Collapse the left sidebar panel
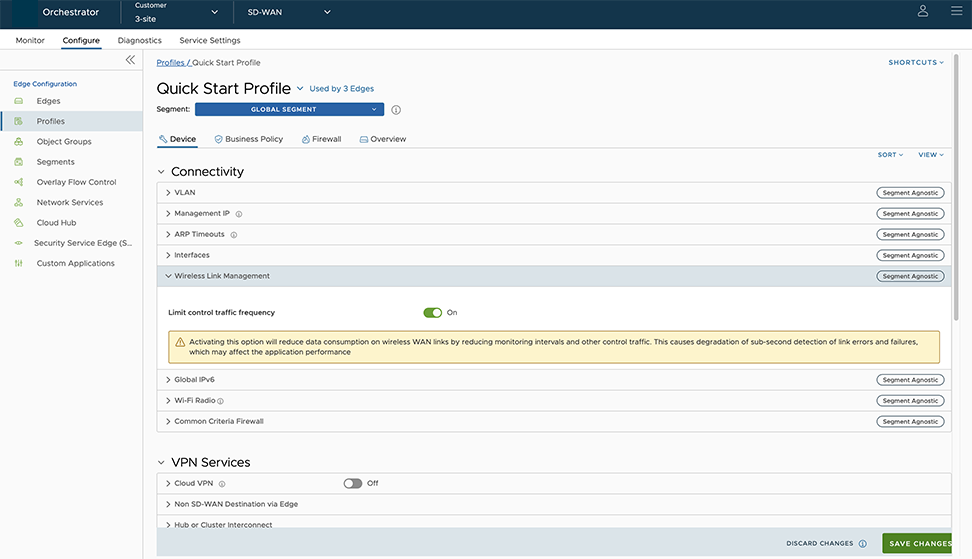Screen dimensions: 972x559 pyautogui.click(x=130, y=60)
